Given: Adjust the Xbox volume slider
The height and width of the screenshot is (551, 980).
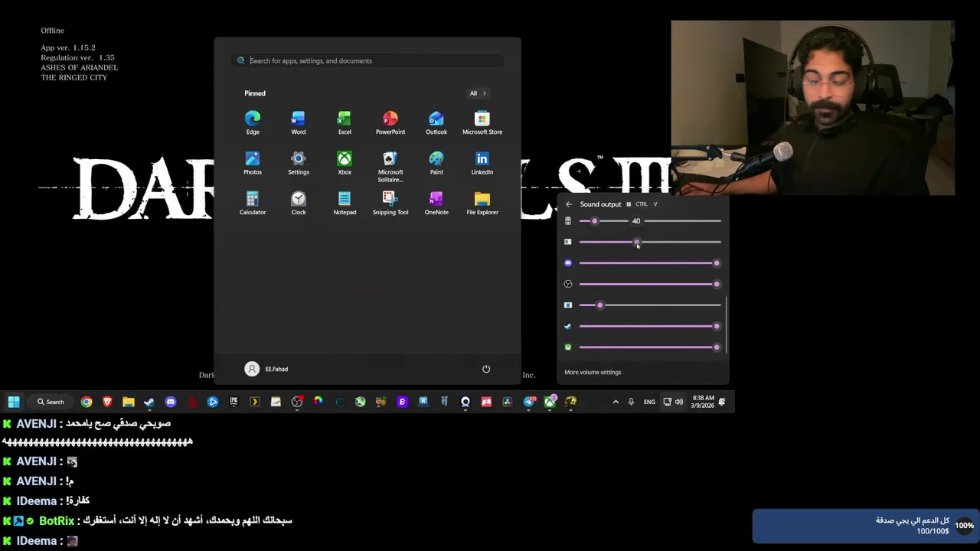Looking at the screenshot, I should [x=650, y=347].
